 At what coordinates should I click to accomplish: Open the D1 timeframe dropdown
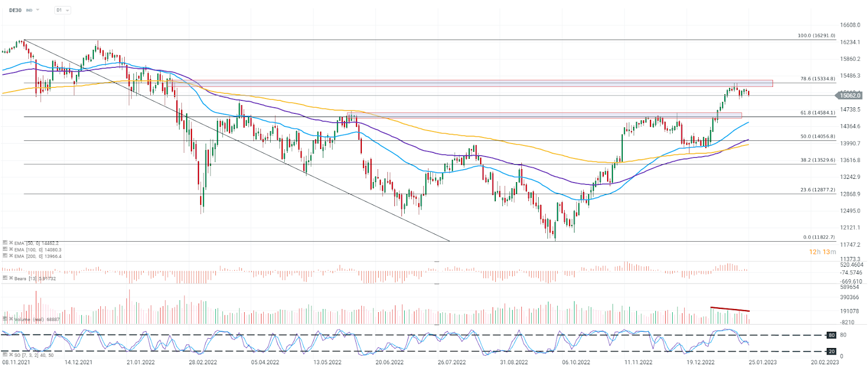[63, 10]
